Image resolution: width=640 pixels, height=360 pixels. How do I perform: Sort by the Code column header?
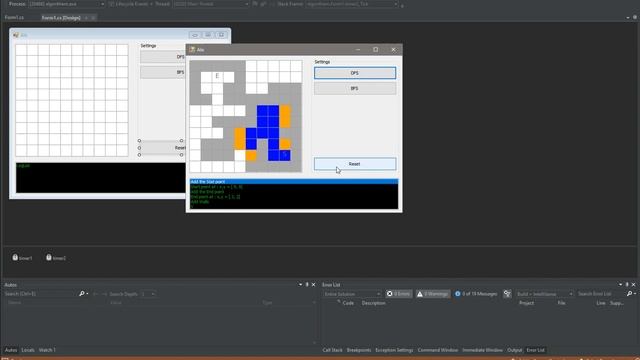(x=348, y=303)
